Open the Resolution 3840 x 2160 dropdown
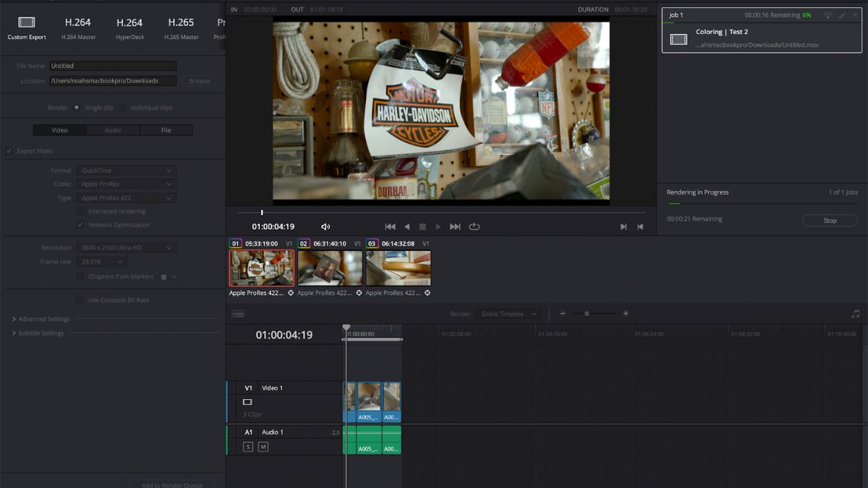 127,248
